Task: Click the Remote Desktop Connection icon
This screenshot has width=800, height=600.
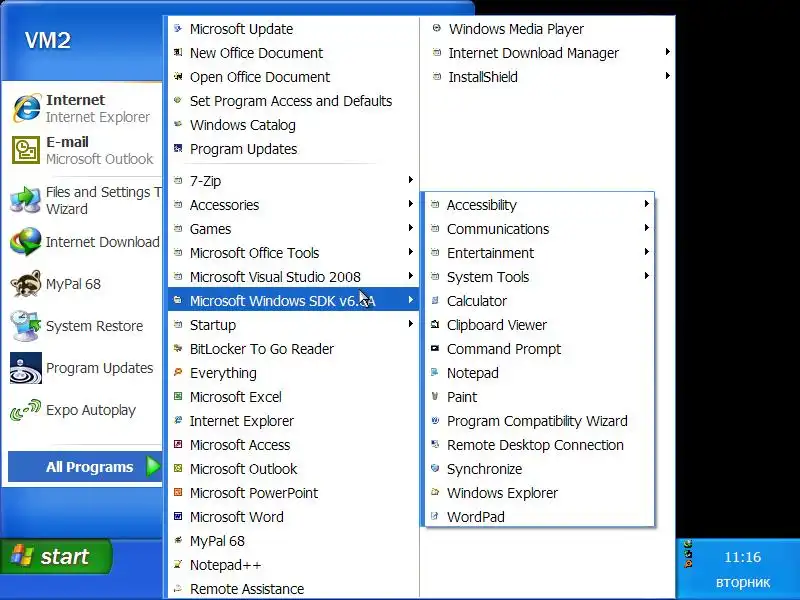Action: [x=435, y=444]
